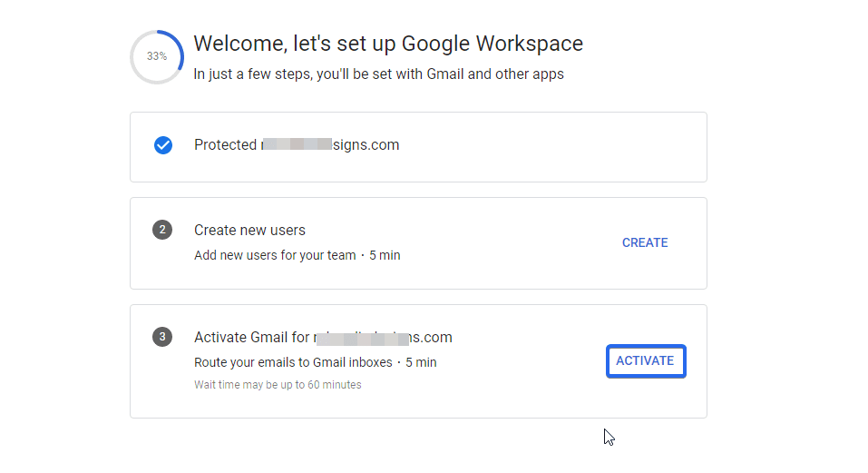Click the 'In just a few steps' subtitle
868x473 pixels.
click(378, 74)
